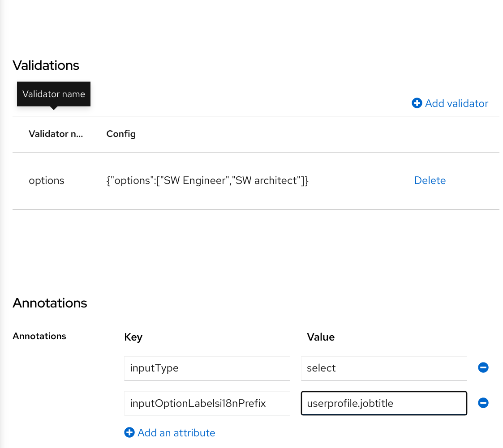Screen dimensions: 503x448
Task: Click the SW Engineer options JSON config text
Action: click(207, 180)
